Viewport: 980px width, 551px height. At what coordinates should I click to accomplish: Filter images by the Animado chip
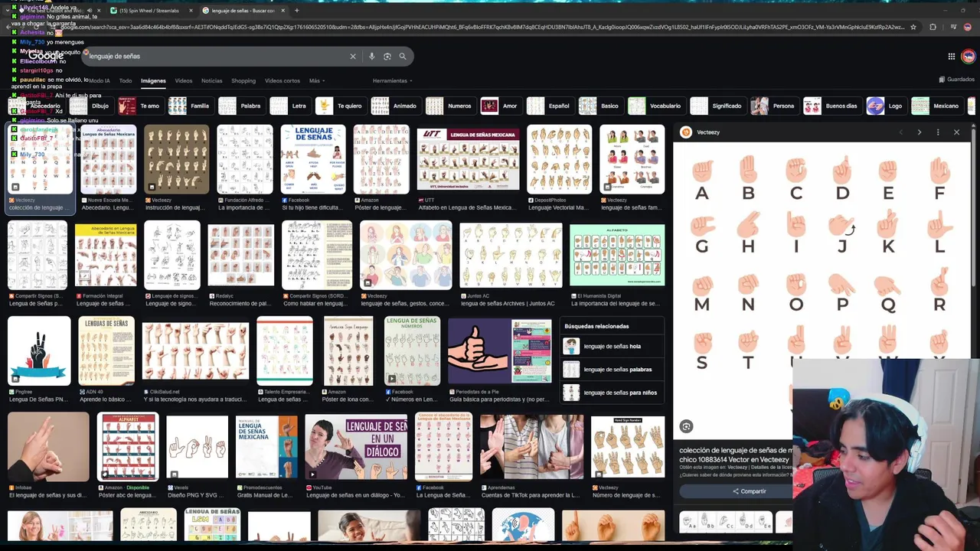click(x=395, y=106)
